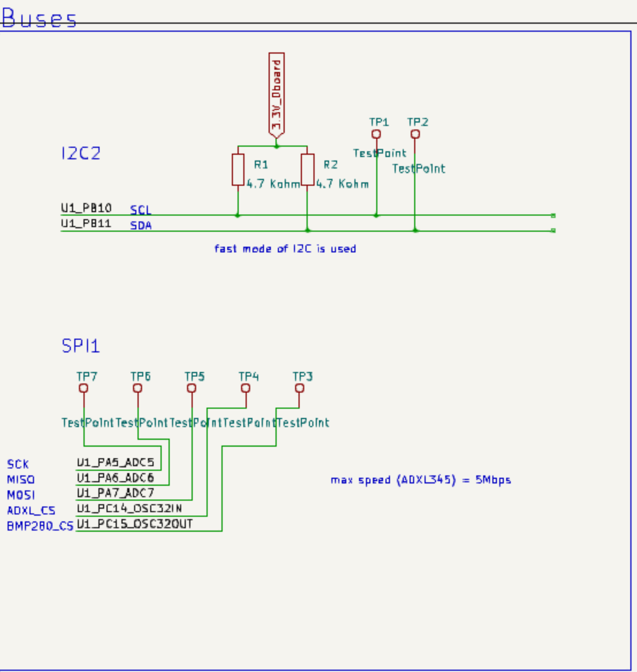This screenshot has height=672, width=637.
Task: Click the junction dot where TP2 meets SDA
Action: (x=415, y=230)
